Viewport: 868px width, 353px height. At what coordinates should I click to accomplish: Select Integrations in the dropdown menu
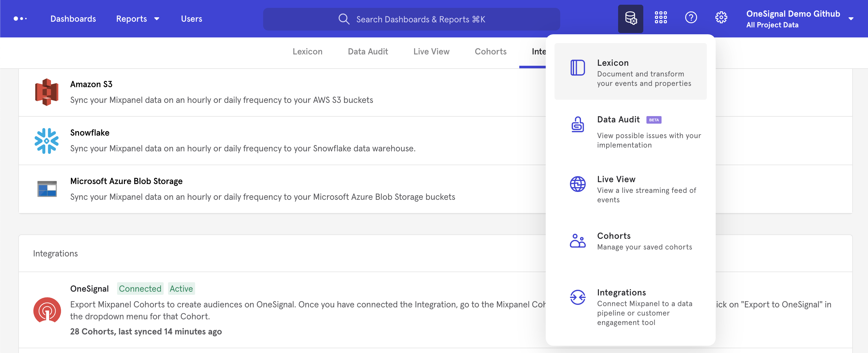tap(630, 306)
